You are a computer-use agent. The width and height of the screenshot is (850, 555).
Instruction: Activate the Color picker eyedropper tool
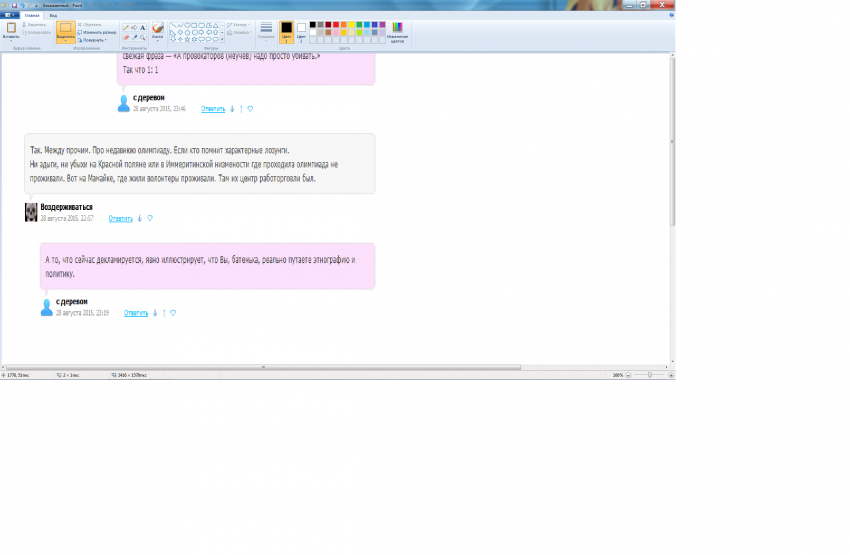(x=134, y=38)
